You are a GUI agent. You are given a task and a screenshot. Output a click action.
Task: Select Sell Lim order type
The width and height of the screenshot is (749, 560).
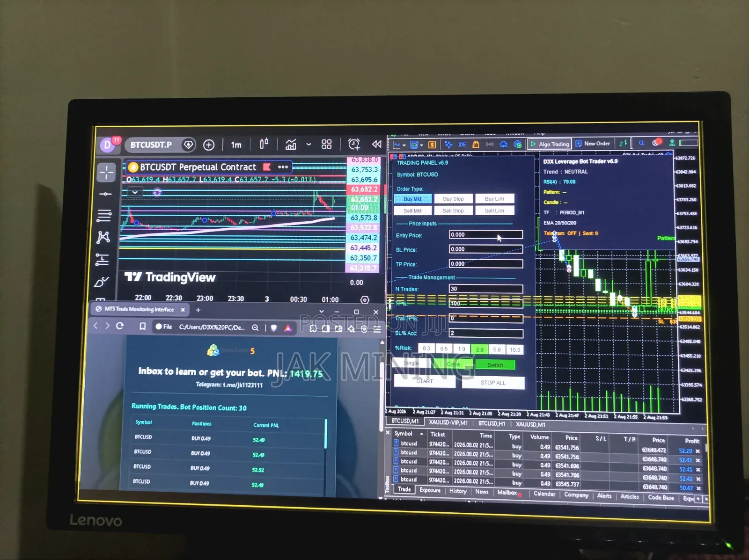pyautogui.click(x=494, y=211)
